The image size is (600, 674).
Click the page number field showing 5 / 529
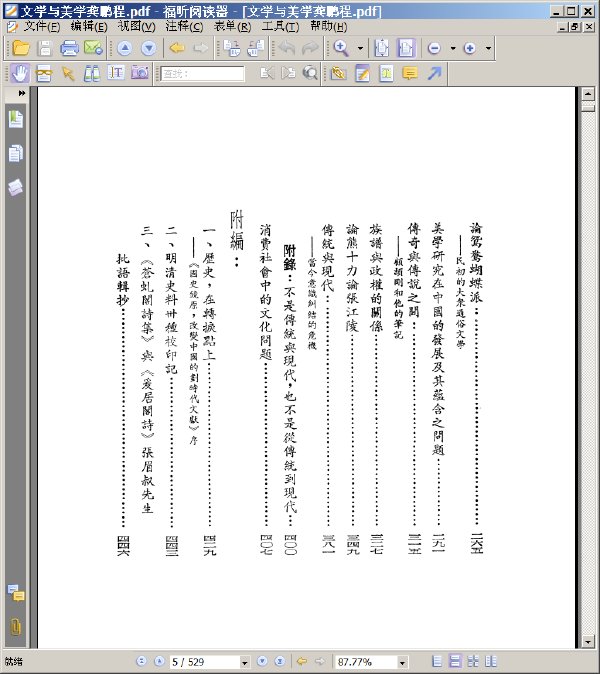pos(205,662)
